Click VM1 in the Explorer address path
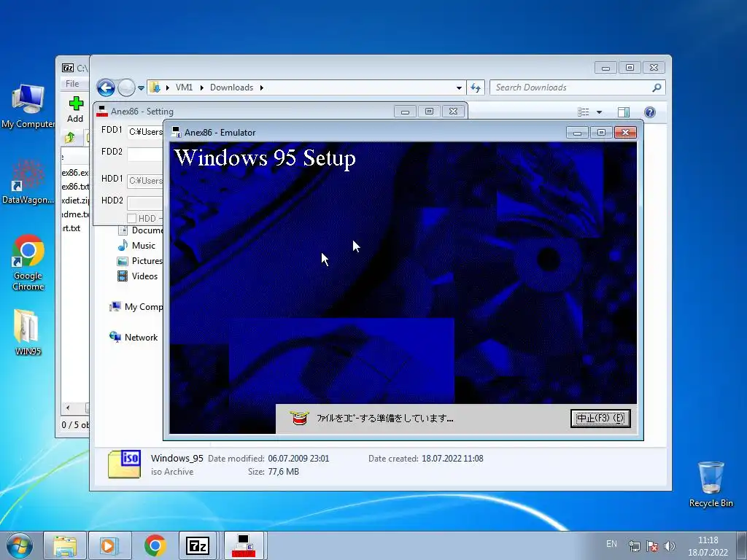This screenshot has width=747, height=560. [184, 87]
